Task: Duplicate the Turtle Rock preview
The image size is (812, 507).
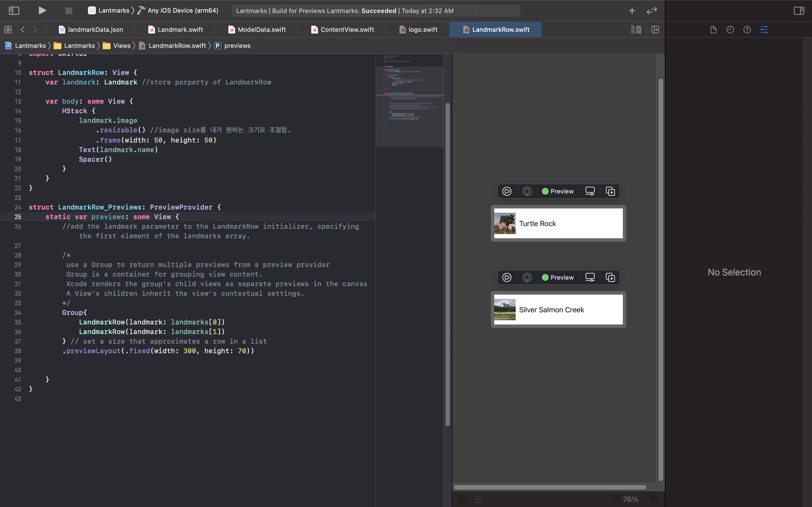Action: [610, 191]
